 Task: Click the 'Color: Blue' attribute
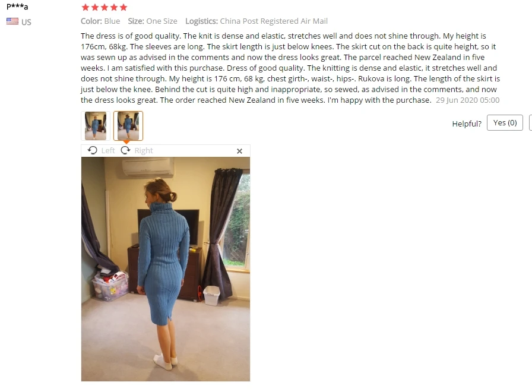point(100,21)
